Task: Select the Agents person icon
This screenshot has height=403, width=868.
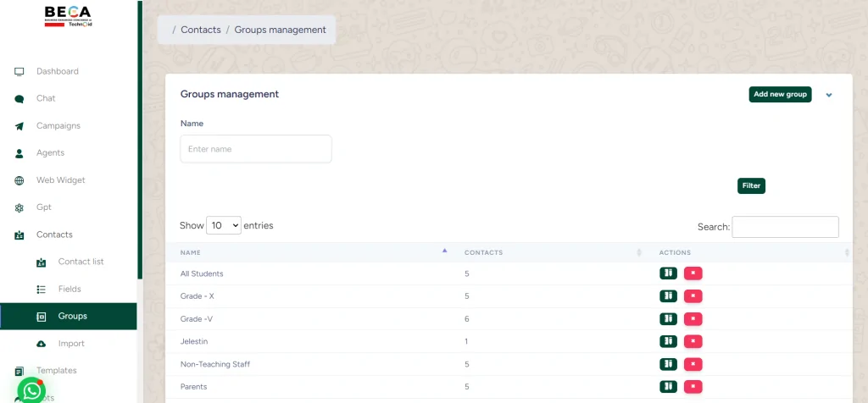Action: (19, 153)
